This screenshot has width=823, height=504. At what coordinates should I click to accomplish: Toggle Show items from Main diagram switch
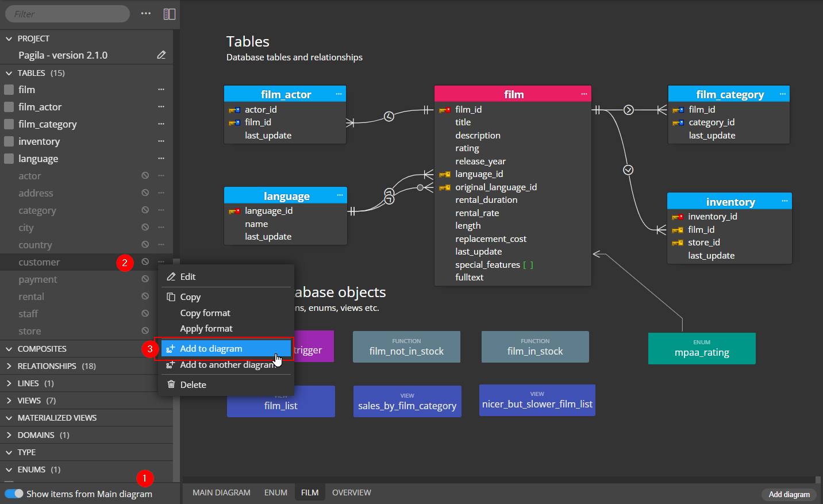coord(14,494)
